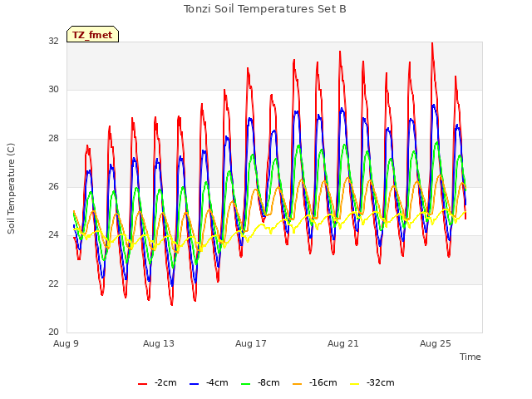Click the red -2cm legend swatch

click(142, 384)
